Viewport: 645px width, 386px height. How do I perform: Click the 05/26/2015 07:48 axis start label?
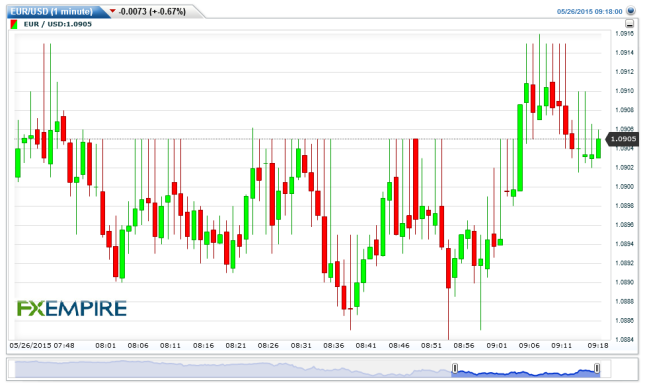pyautogui.click(x=42, y=346)
